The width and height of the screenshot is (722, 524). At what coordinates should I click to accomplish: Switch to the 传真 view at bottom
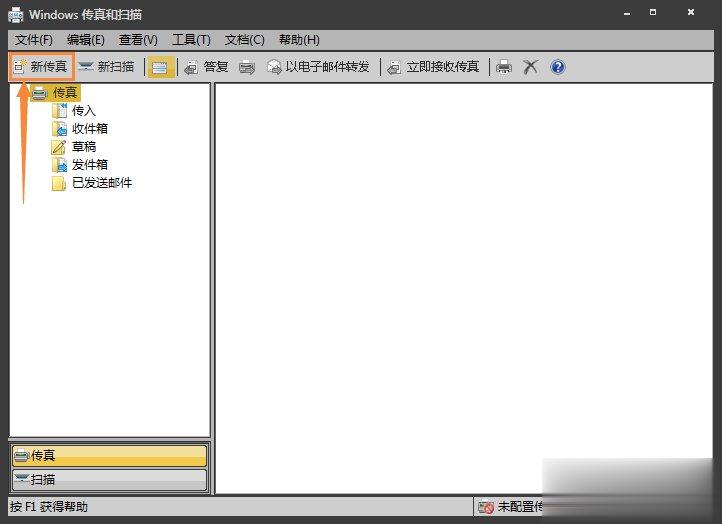point(110,456)
